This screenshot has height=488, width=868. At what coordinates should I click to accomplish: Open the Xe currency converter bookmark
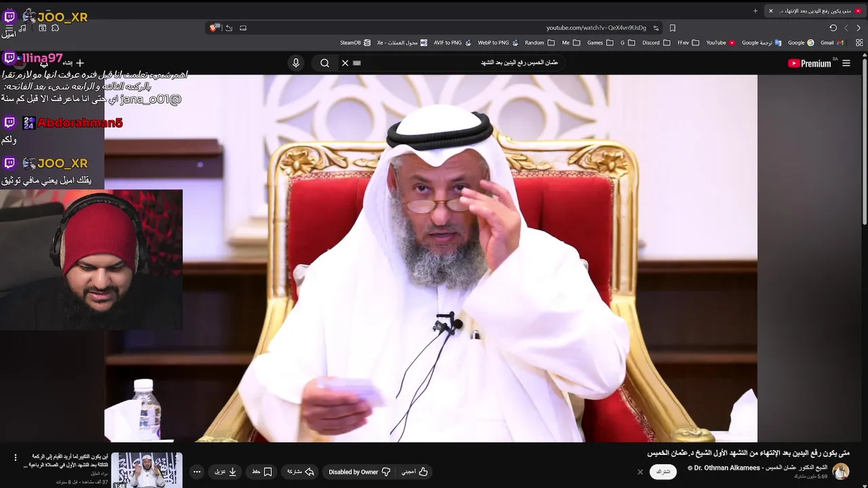[402, 43]
